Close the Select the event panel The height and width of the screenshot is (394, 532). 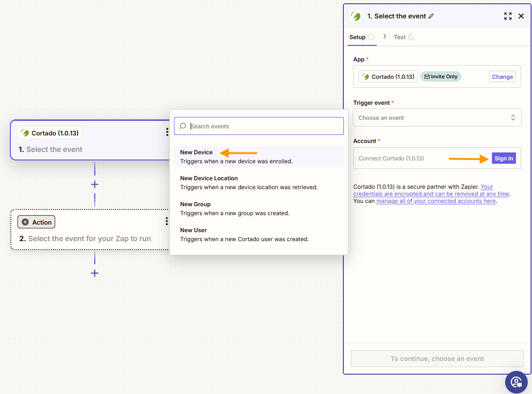[521, 16]
